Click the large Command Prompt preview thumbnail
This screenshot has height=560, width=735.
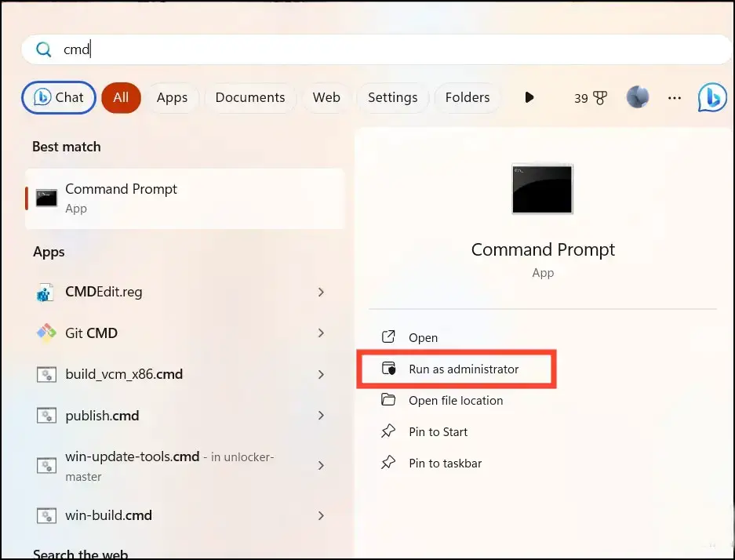click(542, 189)
